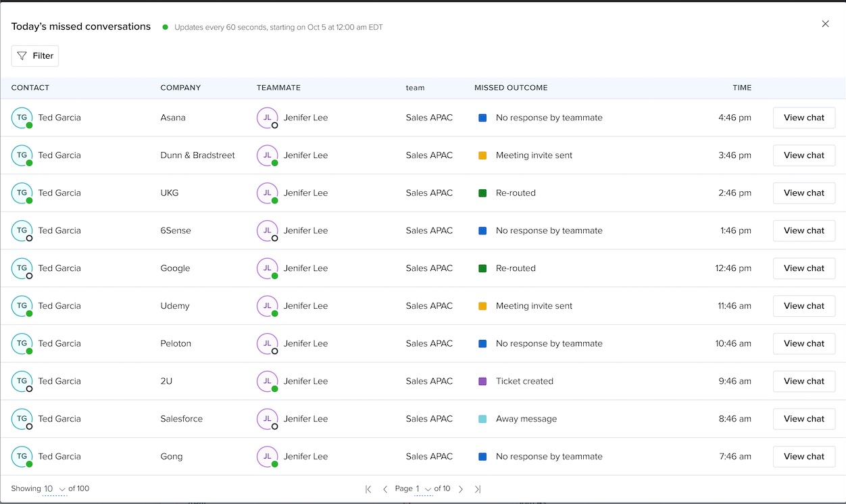
Task: View chat for Dunn & Bradstreet
Action: [x=804, y=155]
